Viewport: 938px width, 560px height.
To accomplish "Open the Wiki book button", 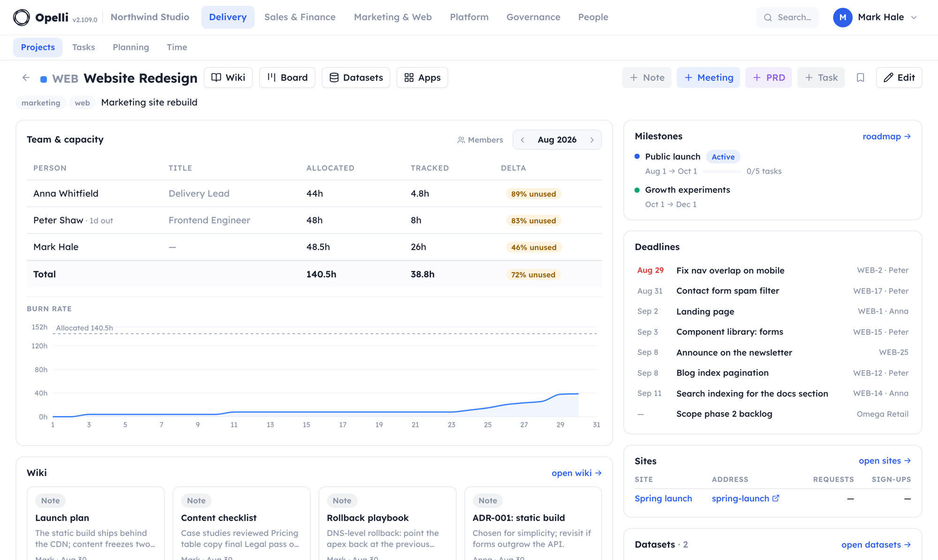I will point(228,77).
